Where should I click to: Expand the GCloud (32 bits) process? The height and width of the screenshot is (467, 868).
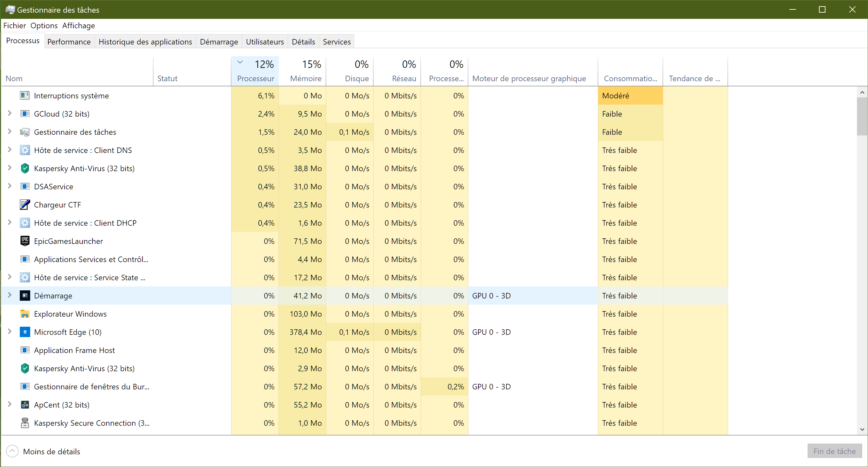(x=10, y=114)
